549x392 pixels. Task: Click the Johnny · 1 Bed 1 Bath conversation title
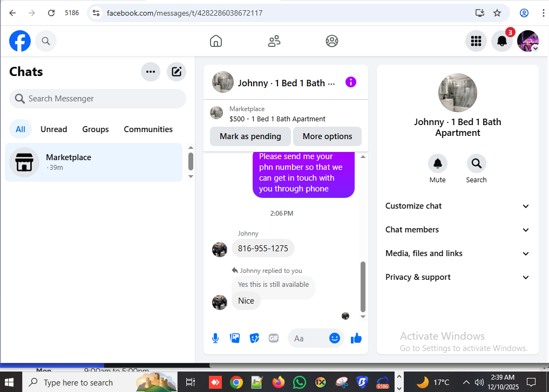[286, 83]
